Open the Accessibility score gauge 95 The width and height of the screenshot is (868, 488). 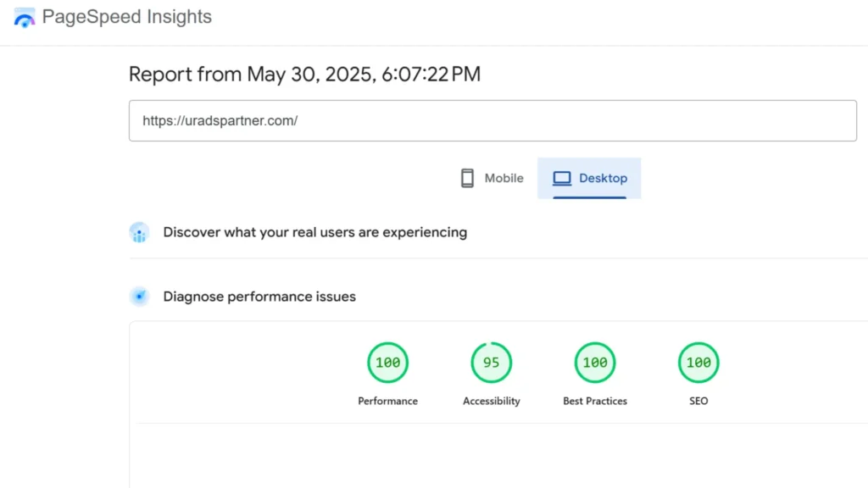click(x=492, y=363)
